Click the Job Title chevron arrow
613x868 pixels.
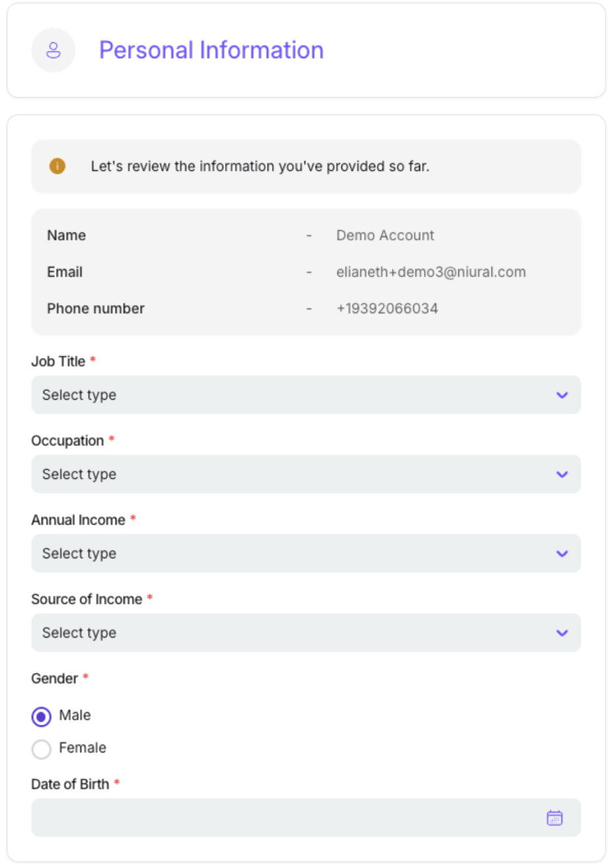tap(562, 395)
